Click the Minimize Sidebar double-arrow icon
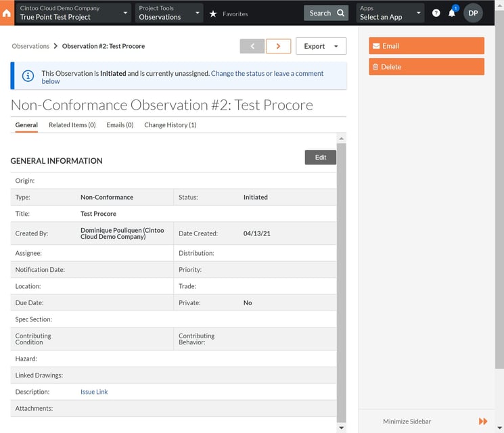The width and height of the screenshot is (504, 433). [x=483, y=421]
